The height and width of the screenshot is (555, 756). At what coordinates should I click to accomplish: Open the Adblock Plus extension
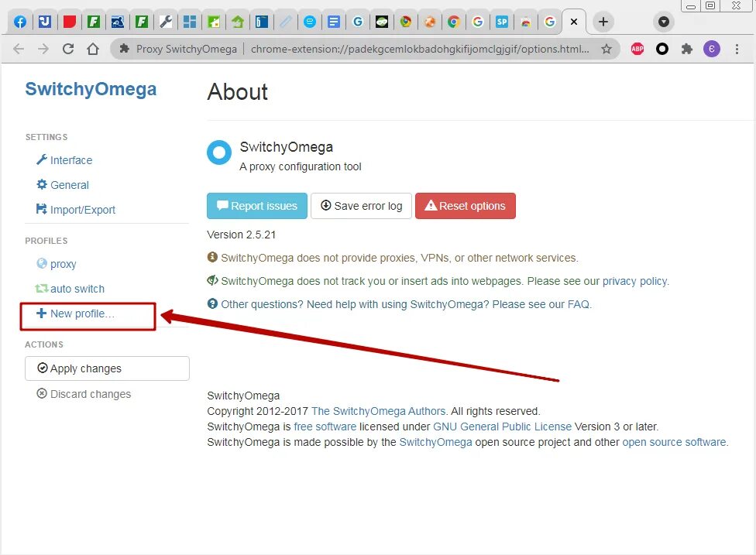[x=637, y=49]
